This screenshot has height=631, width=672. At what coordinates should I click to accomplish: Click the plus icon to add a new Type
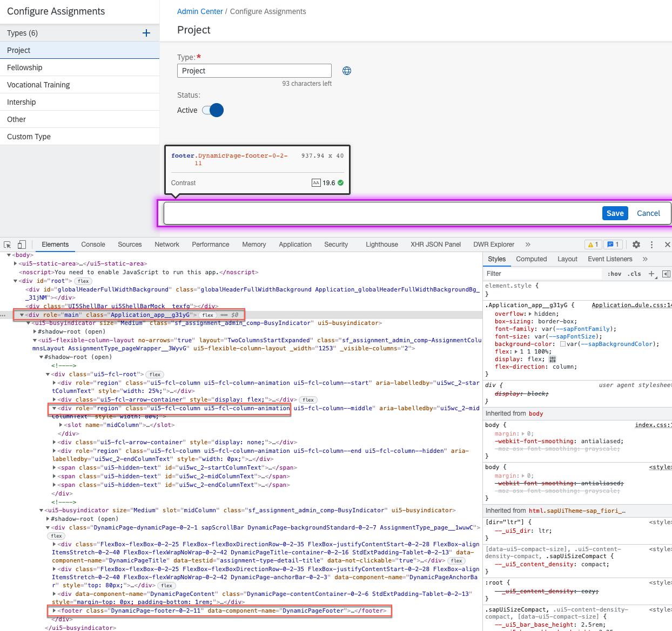click(146, 33)
